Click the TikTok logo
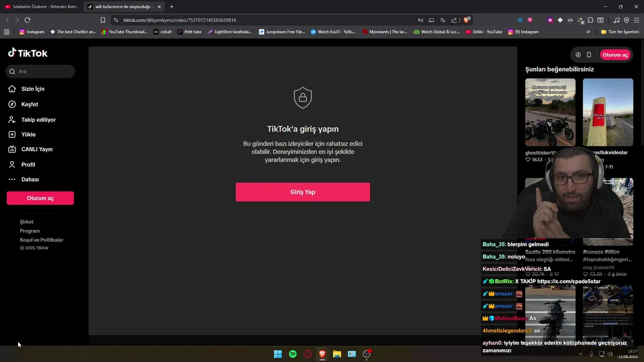This screenshot has height=362, width=644. [28, 53]
